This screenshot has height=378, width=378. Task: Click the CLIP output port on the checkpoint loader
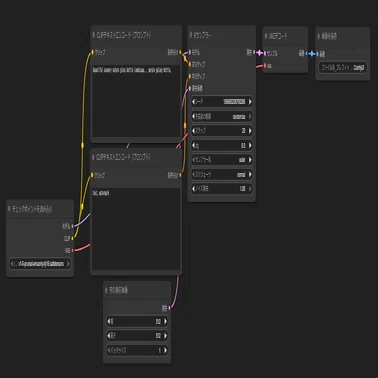(72, 238)
